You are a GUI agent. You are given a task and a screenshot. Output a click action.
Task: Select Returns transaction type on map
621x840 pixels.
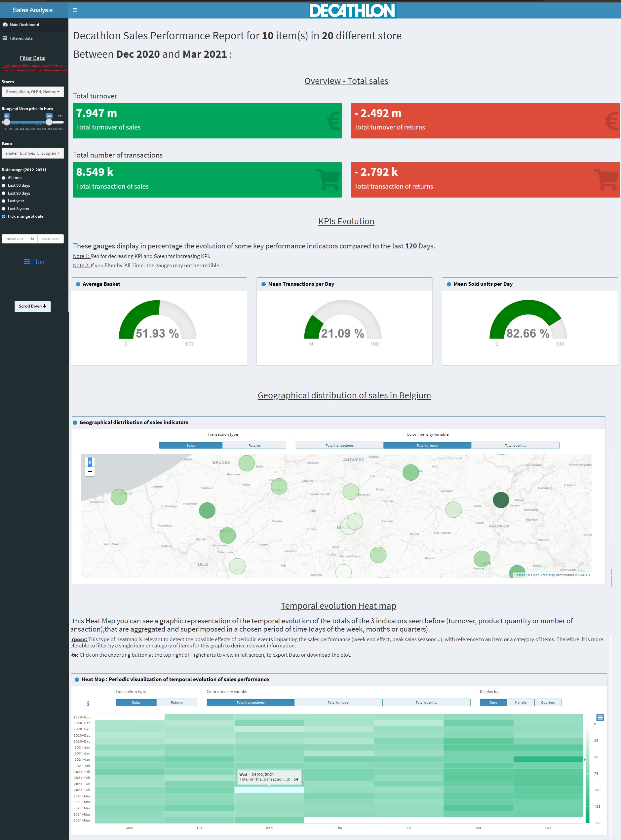(254, 446)
